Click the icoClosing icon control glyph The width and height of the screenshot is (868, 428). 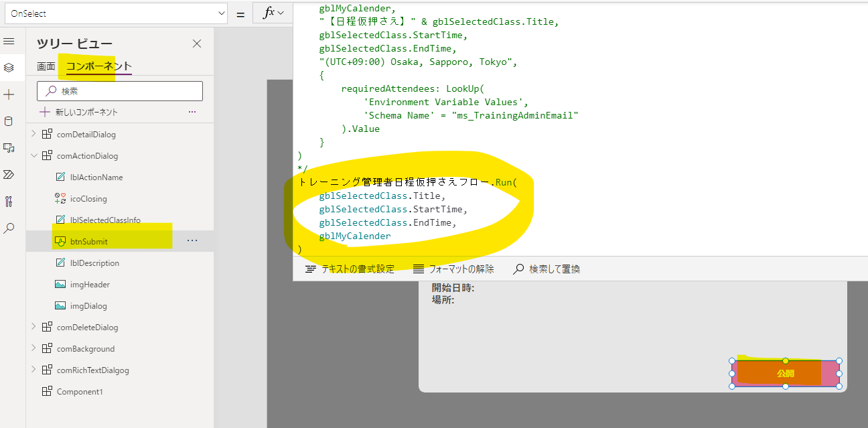click(60, 199)
